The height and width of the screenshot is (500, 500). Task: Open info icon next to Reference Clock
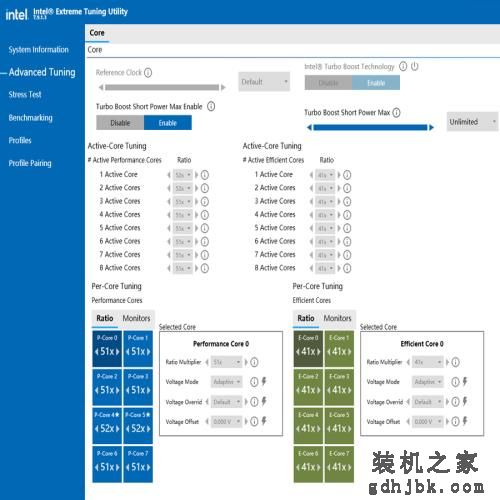tap(148, 72)
